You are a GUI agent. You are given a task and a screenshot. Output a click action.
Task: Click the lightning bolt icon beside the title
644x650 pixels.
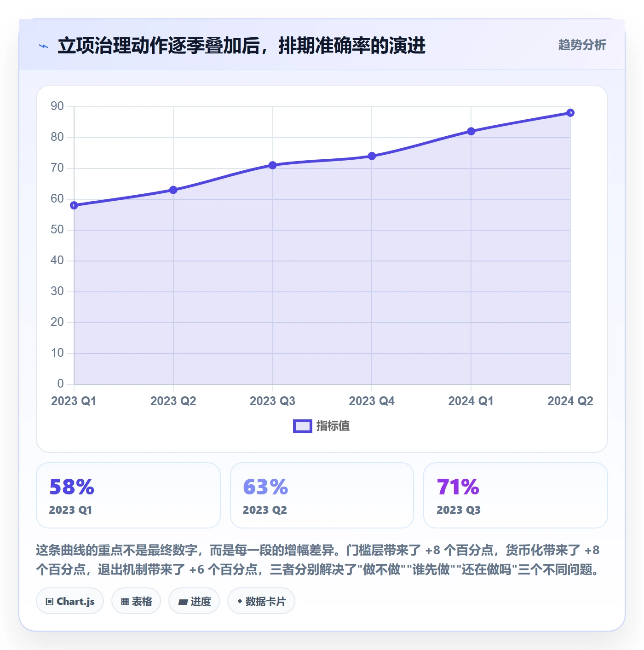(44, 46)
